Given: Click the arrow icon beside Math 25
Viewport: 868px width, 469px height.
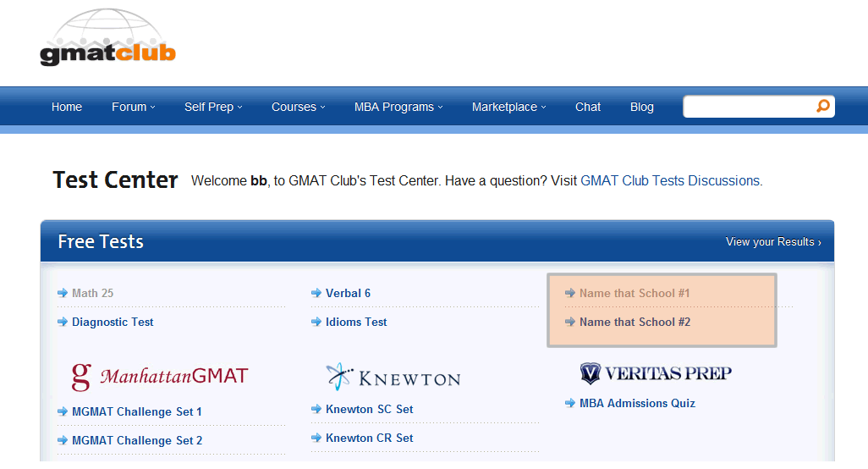Looking at the screenshot, I should 63,293.
